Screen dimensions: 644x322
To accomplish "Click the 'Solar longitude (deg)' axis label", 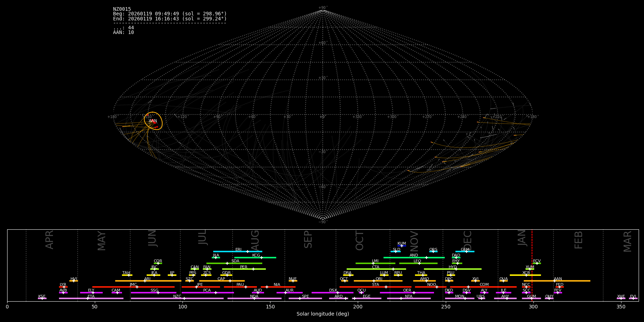I will (x=323, y=314).
